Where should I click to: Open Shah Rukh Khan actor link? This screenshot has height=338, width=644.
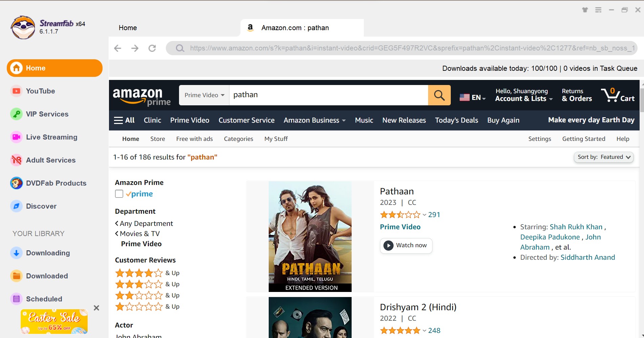point(576,227)
